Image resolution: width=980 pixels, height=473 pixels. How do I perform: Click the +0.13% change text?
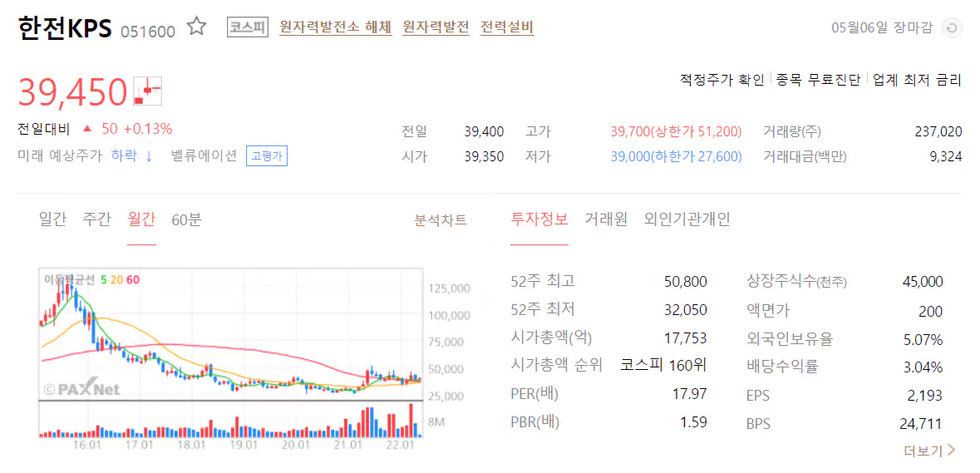[147, 130]
